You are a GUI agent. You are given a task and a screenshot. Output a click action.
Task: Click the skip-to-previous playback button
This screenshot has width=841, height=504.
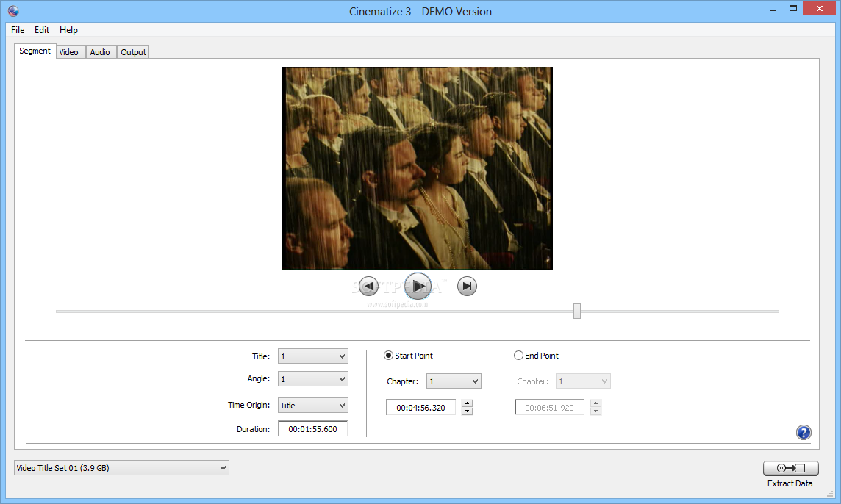[368, 287]
